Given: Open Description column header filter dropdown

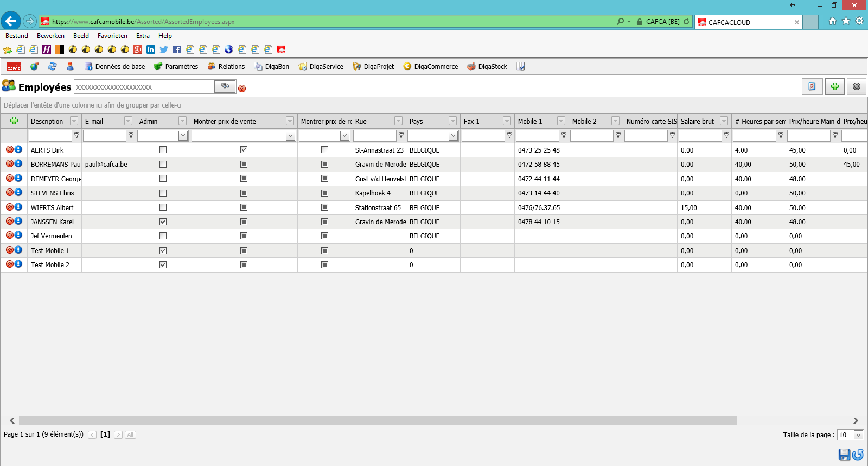Looking at the screenshot, I should (74, 121).
